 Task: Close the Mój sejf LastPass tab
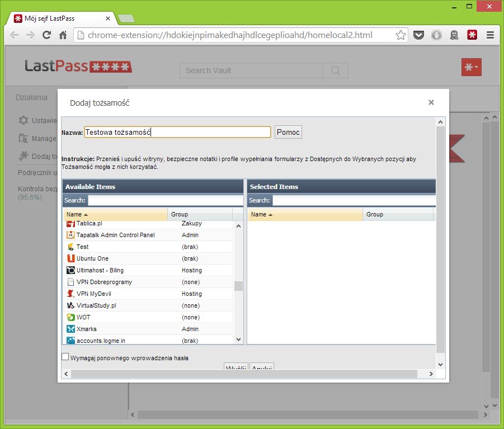coord(108,18)
